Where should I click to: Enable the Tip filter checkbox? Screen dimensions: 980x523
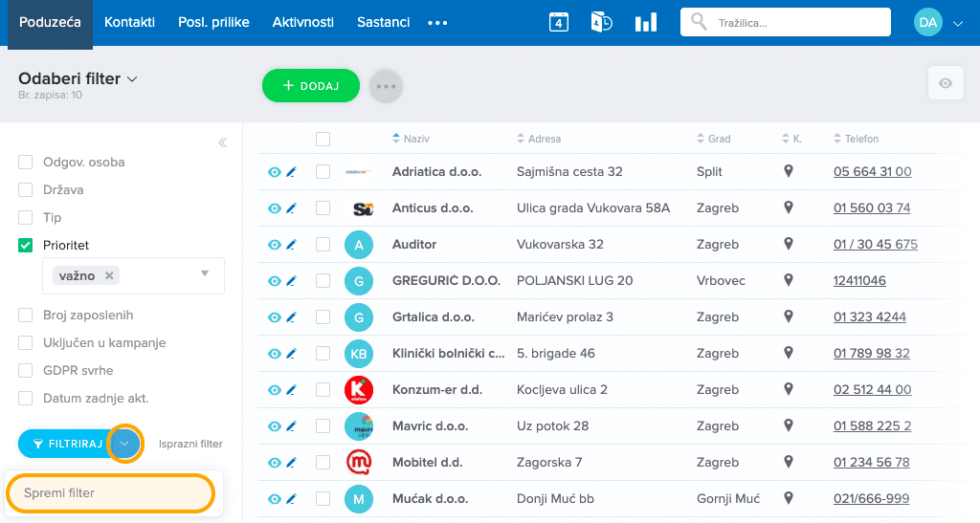coord(25,217)
